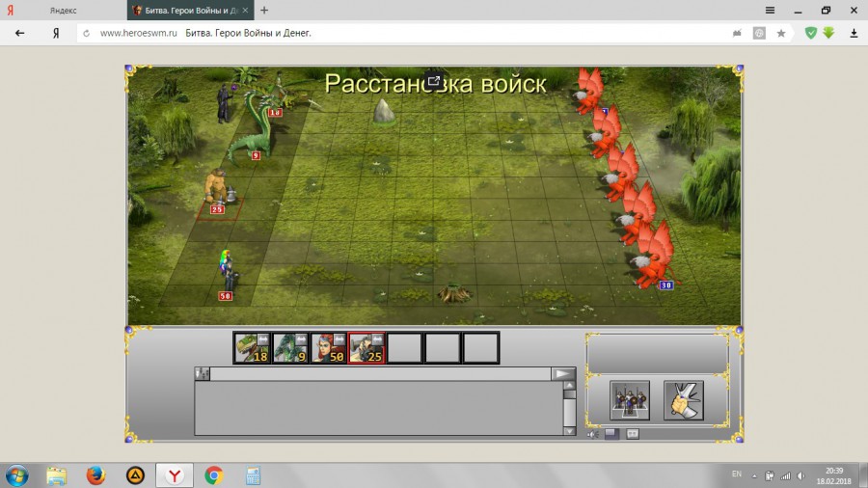
Task: Click the middle of three empty army slots
Action: pyautogui.click(x=443, y=348)
